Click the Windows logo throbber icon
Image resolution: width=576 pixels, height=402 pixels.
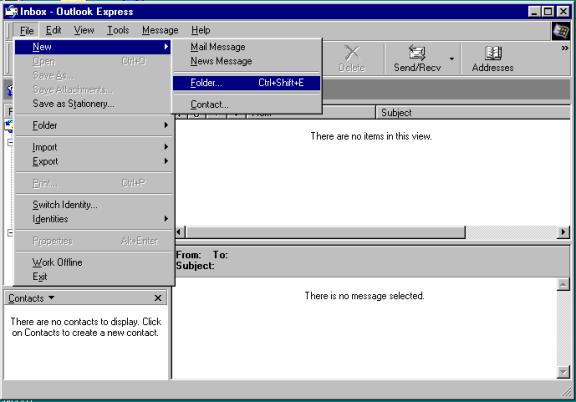[561, 31]
